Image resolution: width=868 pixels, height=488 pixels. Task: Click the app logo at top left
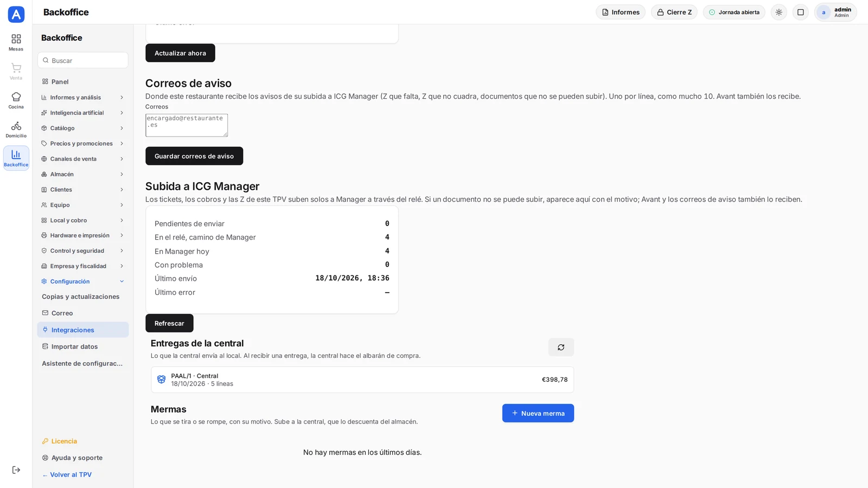[x=16, y=14]
